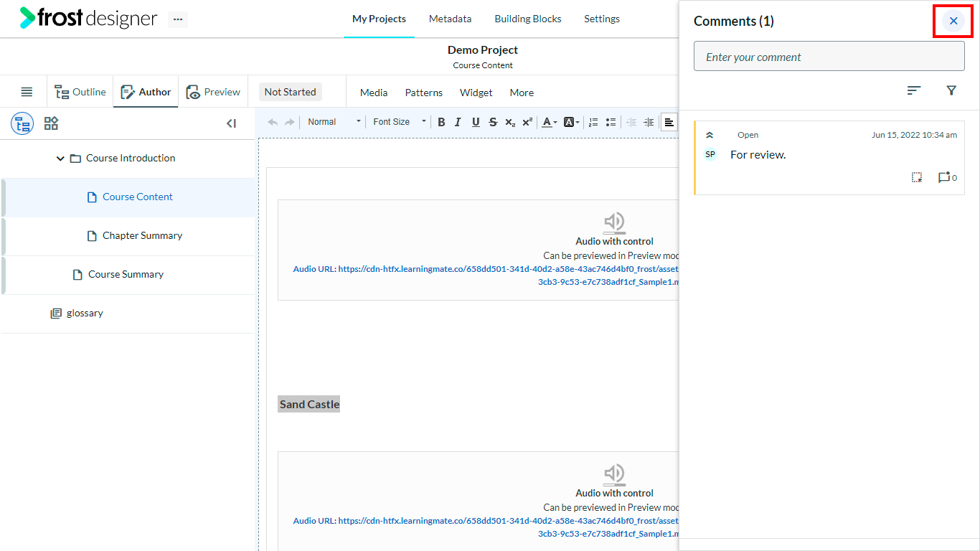Open the Patterns menu
Image resolution: width=980 pixels, height=551 pixels.
[x=424, y=93]
